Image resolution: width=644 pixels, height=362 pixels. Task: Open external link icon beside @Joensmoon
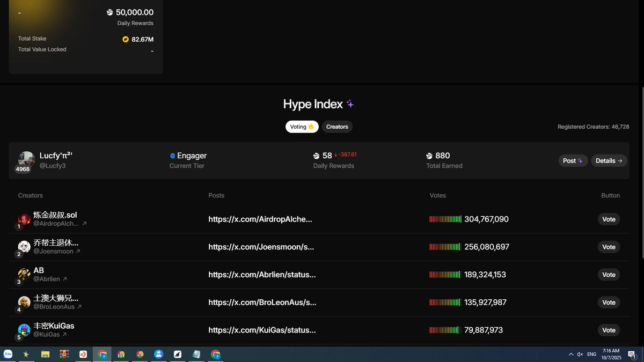coord(78,252)
